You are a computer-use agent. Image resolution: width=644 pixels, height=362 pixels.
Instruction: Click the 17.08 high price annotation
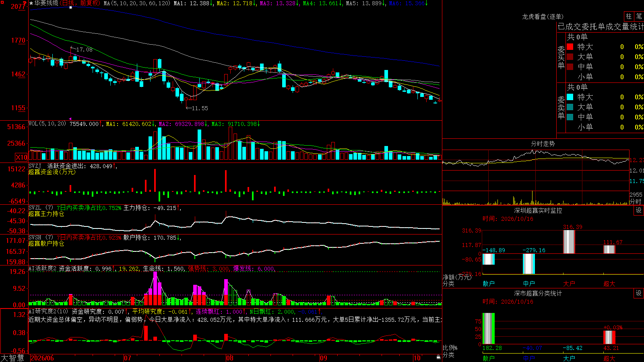(x=84, y=49)
